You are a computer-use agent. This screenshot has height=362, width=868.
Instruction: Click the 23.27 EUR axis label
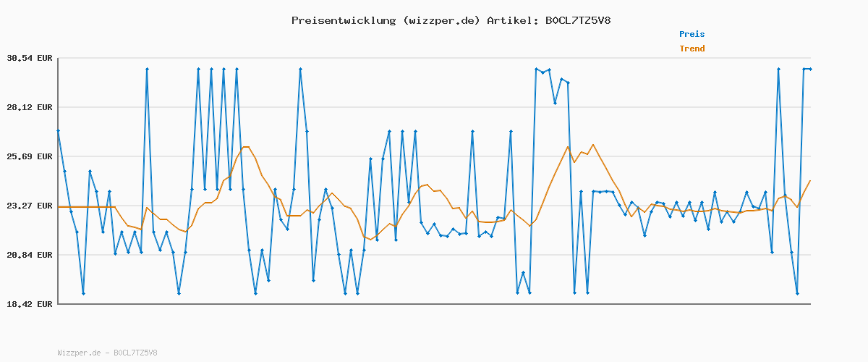[30, 206]
